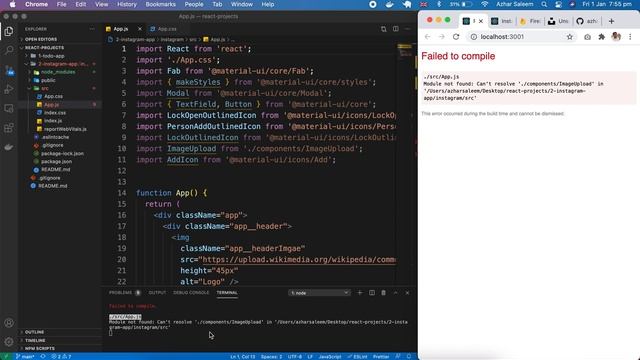The height and width of the screenshot is (360, 640).
Task: Open Bookmarks menu in menu bar
Action: (x=160, y=4)
